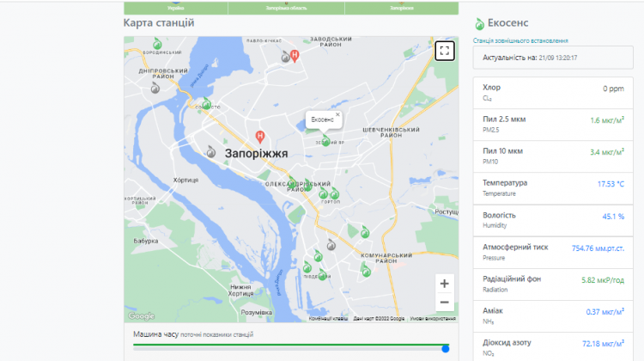This screenshot has width=644, height=361.
Task: Select green station marker under Екосенс popup
Action: click(325, 141)
